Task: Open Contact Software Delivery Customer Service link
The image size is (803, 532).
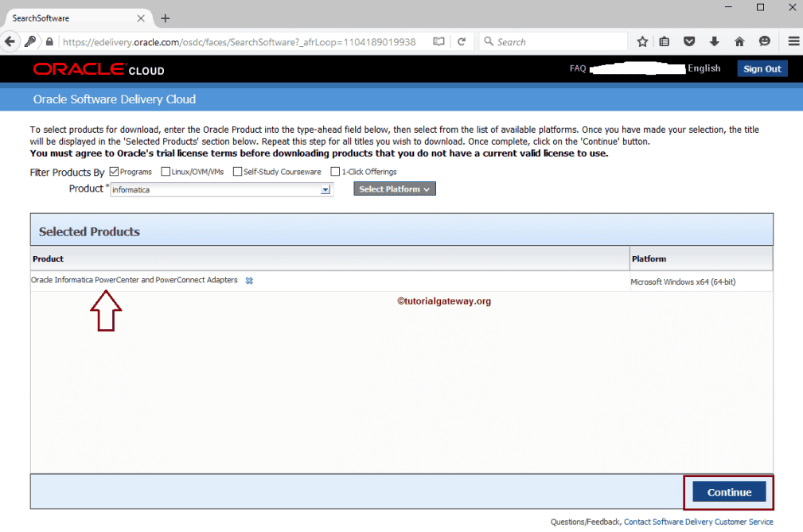Action: pos(698,522)
